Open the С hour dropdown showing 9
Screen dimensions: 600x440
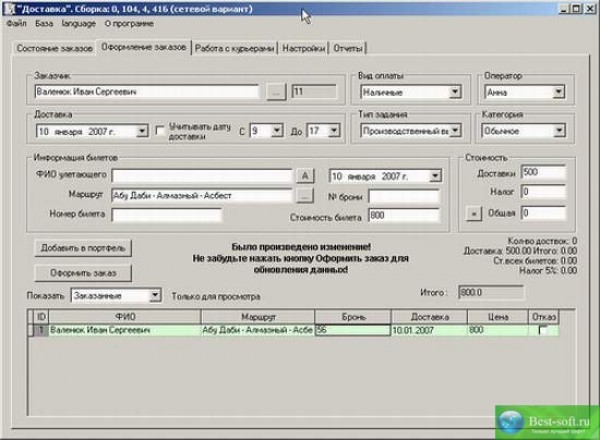tap(277, 131)
